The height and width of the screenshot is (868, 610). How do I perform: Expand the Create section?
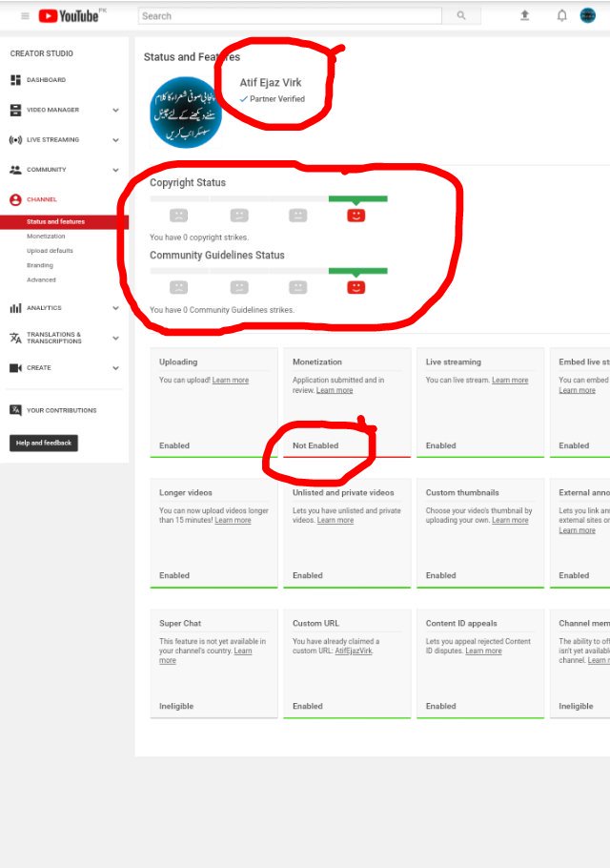[115, 367]
